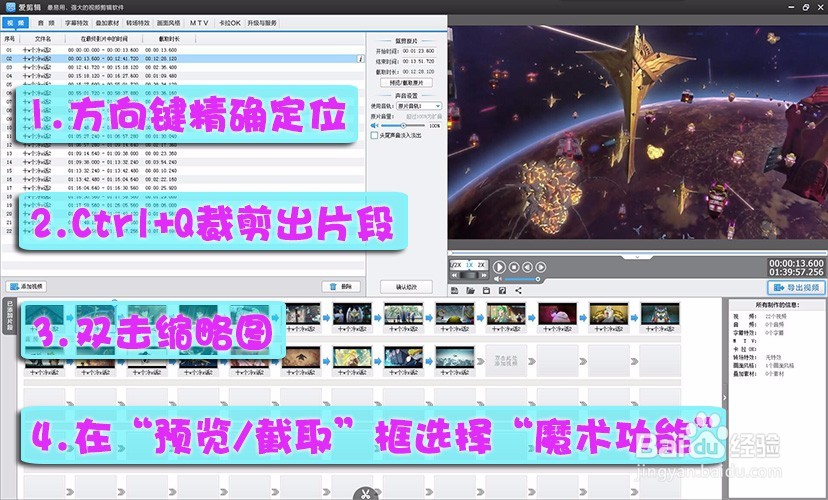Image resolution: width=828 pixels, height=500 pixels.
Task: Open the 字幕特效 tab
Action: 77,23
